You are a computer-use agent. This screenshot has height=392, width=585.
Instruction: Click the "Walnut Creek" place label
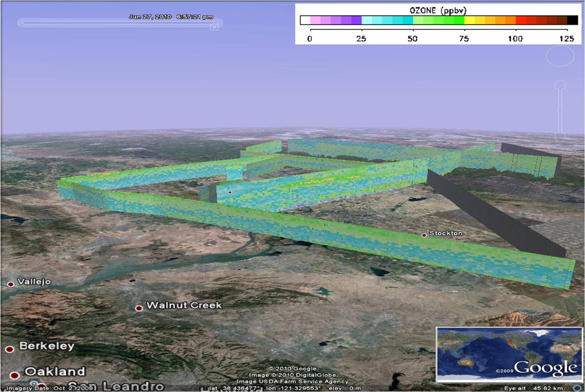pos(184,305)
